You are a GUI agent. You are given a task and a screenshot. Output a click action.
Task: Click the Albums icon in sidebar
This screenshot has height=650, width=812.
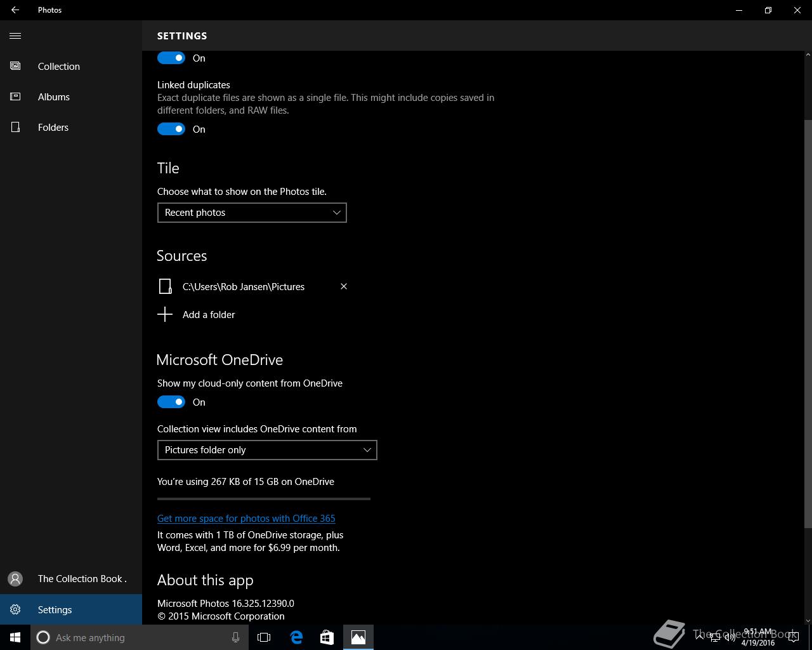tap(15, 96)
